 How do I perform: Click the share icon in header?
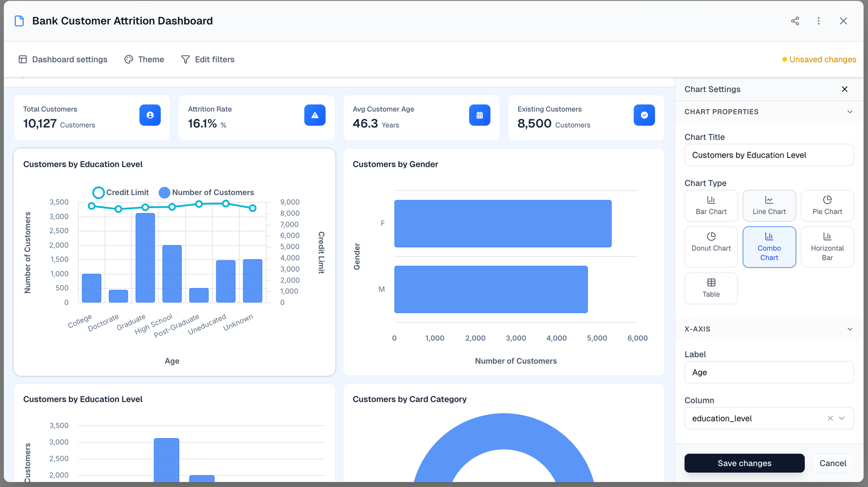pos(795,21)
